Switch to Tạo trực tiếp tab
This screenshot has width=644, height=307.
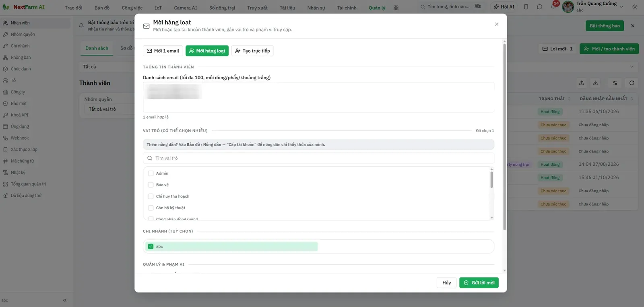click(x=252, y=51)
